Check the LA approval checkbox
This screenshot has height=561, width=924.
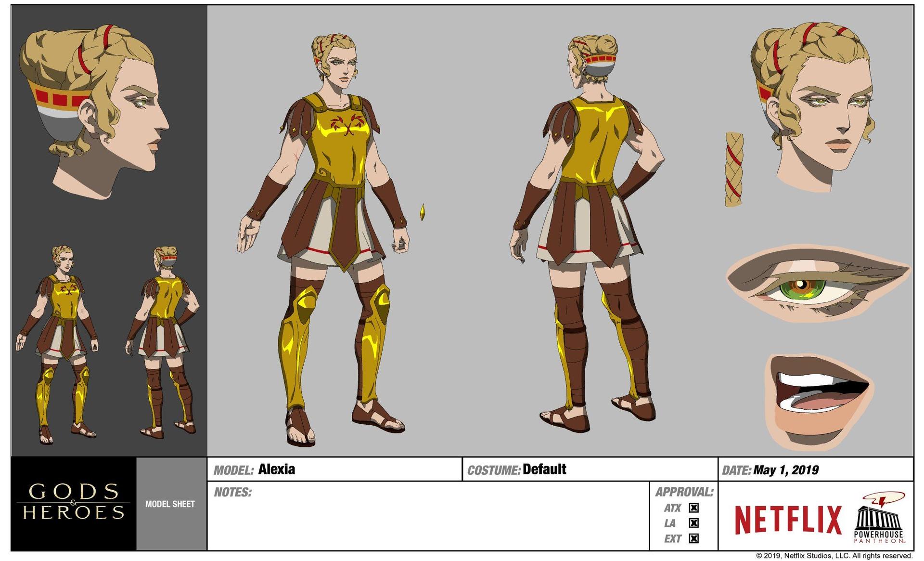[693, 523]
